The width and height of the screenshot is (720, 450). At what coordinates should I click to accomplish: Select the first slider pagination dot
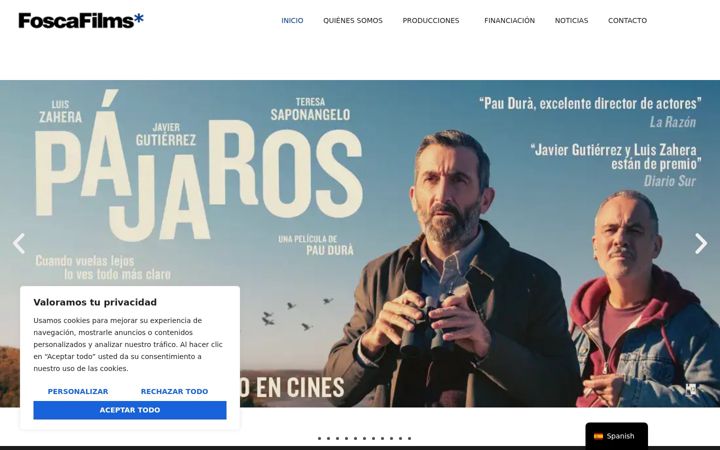(x=320, y=438)
